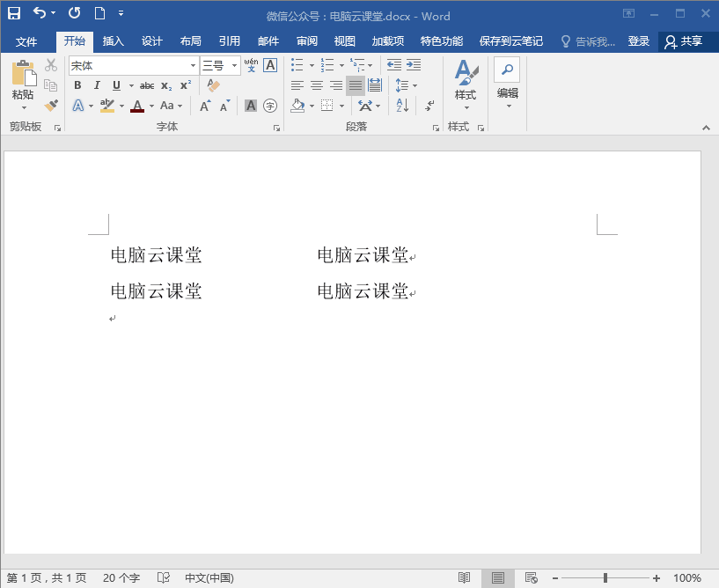
Task: Apply the red font color button
Action: tap(137, 106)
